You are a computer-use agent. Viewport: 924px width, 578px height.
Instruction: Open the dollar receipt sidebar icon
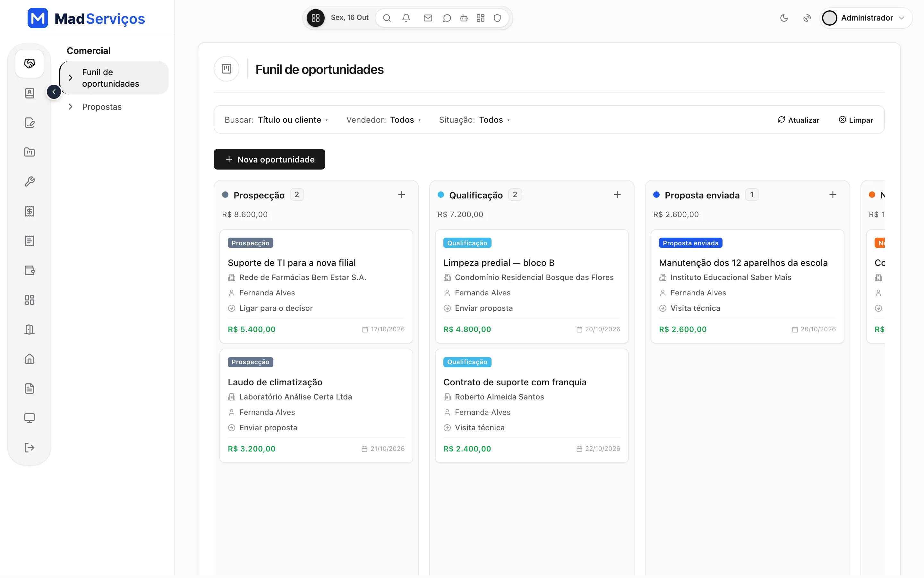(30, 211)
